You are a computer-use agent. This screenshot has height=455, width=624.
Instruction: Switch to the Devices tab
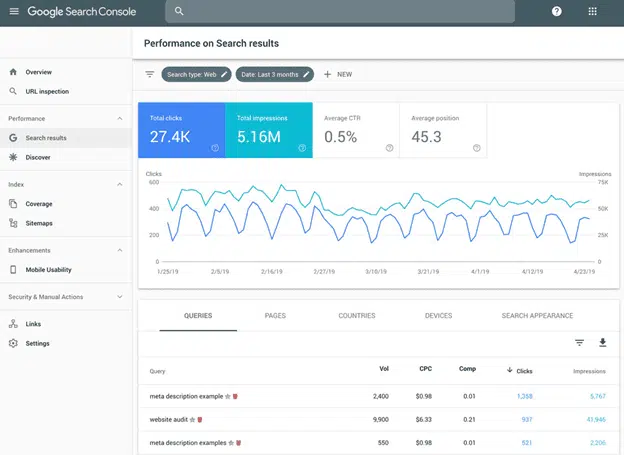438,316
